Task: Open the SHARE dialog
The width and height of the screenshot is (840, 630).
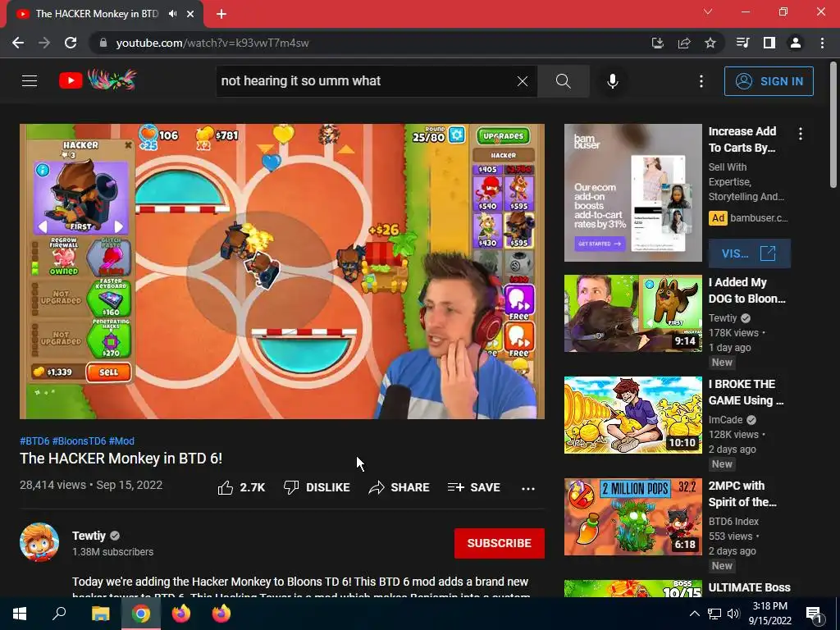Action: click(399, 487)
